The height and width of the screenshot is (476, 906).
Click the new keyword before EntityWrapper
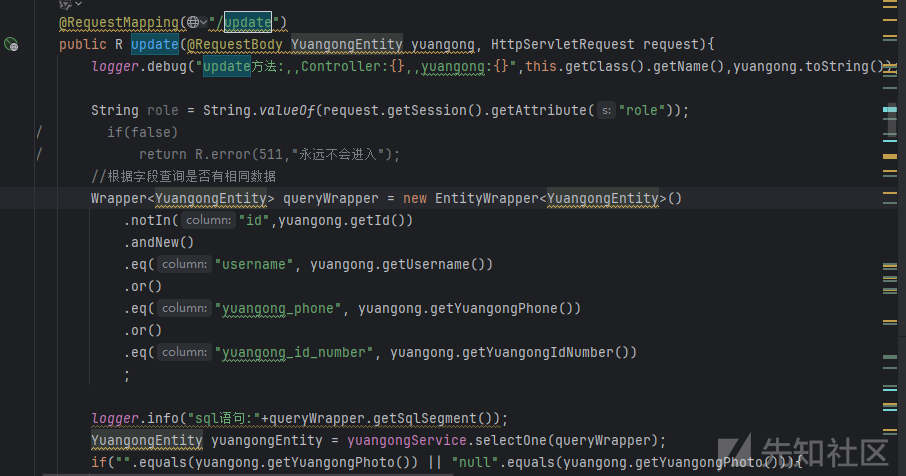pos(415,198)
